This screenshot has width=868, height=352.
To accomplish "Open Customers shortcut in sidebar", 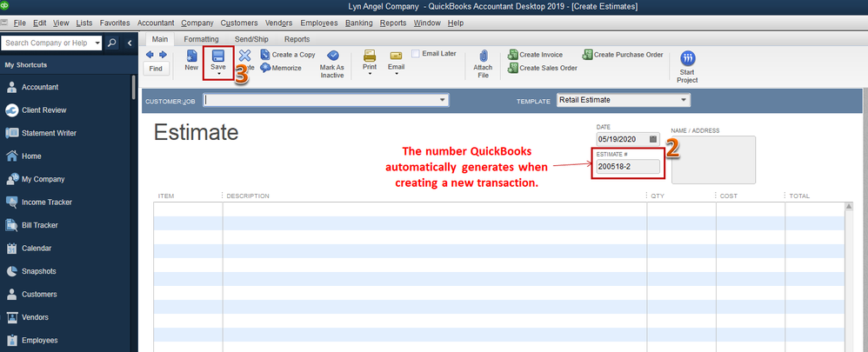I will click(x=39, y=295).
